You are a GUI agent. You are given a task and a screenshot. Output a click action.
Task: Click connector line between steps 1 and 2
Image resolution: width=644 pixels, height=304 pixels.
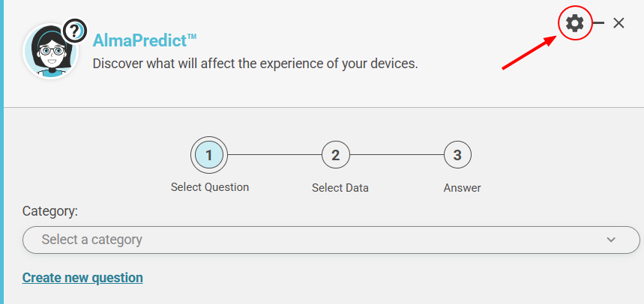(x=274, y=155)
